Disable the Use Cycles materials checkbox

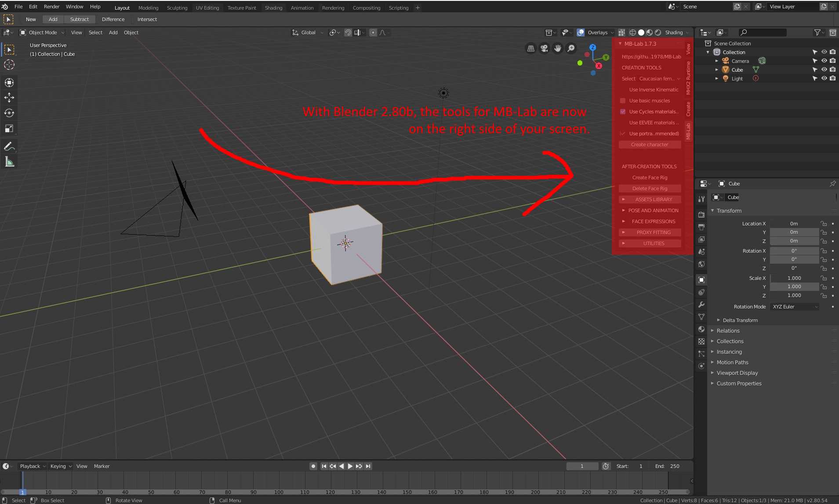[x=623, y=112]
